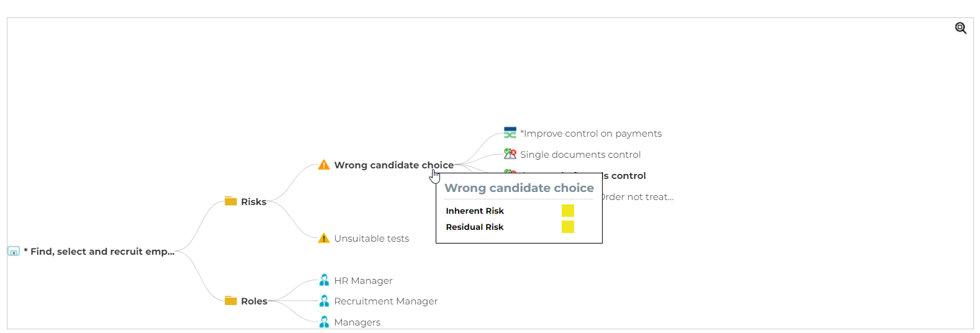
Task: Click the Risks folder icon
Action: 231,201
